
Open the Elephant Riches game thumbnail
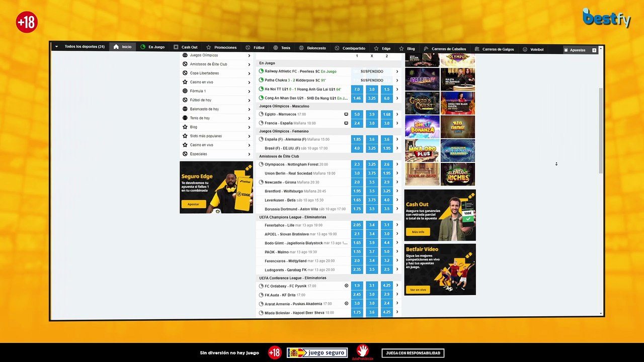click(458, 174)
